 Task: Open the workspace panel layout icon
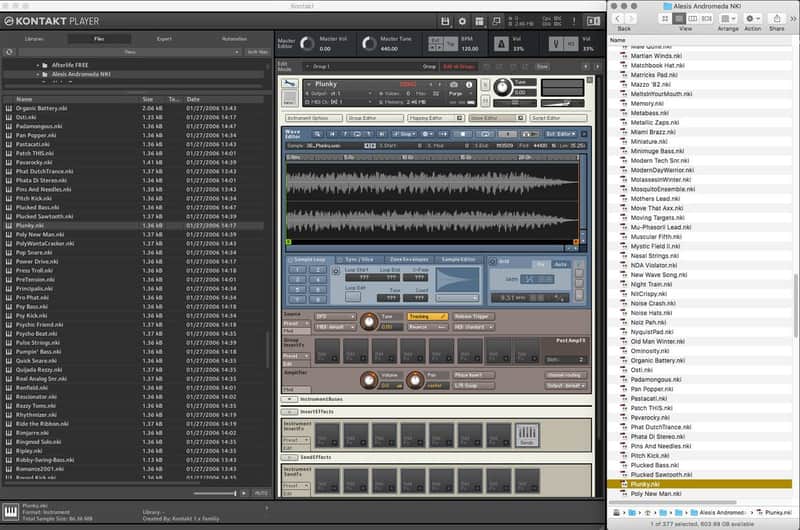coord(479,21)
